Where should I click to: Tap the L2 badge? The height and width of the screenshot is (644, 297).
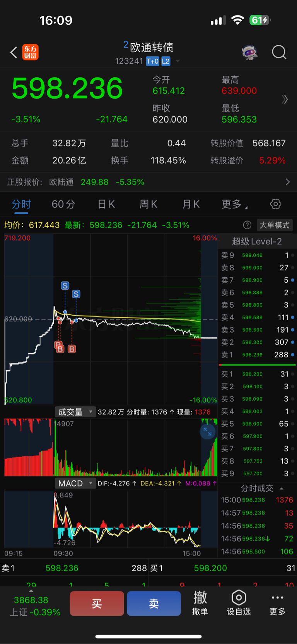point(166,61)
